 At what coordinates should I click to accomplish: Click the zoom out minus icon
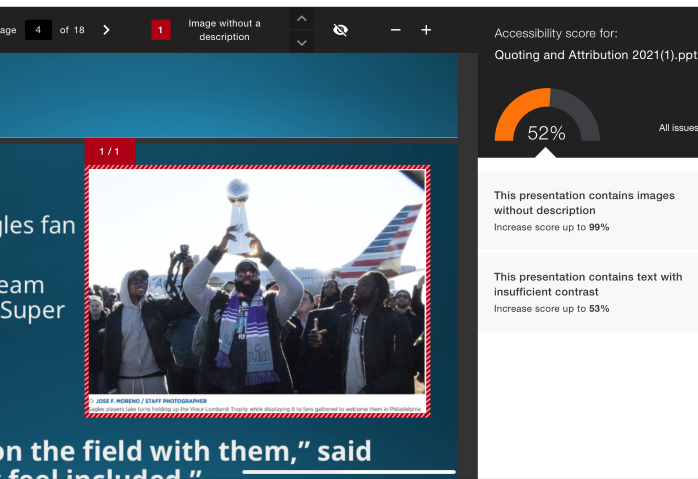tap(396, 30)
